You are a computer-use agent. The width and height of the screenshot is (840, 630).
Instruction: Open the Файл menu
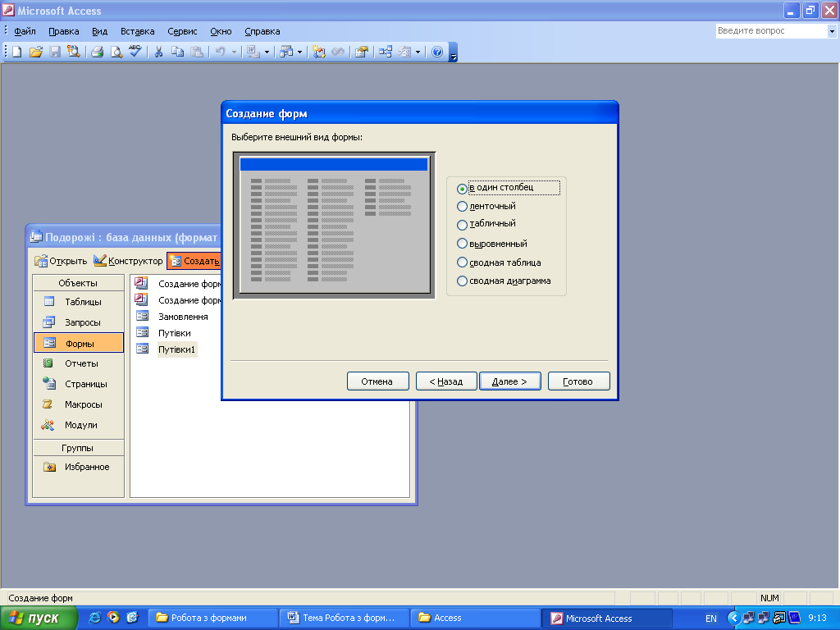(25, 31)
